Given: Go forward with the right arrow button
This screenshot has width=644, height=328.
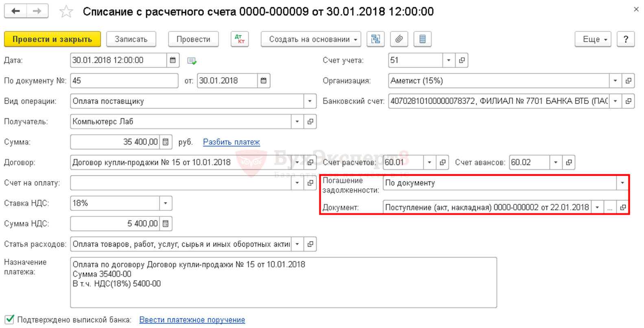Looking at the screenshot, I should click(x=37, y=11).
